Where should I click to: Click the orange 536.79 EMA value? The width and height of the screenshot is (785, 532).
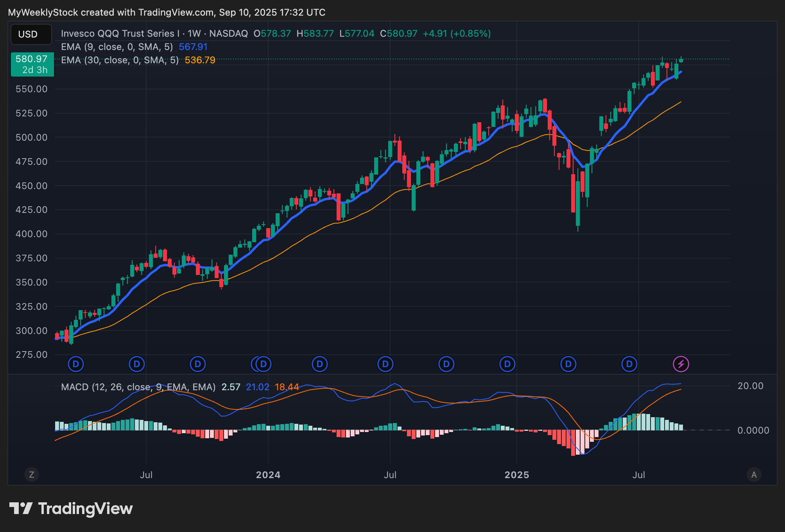200,60
